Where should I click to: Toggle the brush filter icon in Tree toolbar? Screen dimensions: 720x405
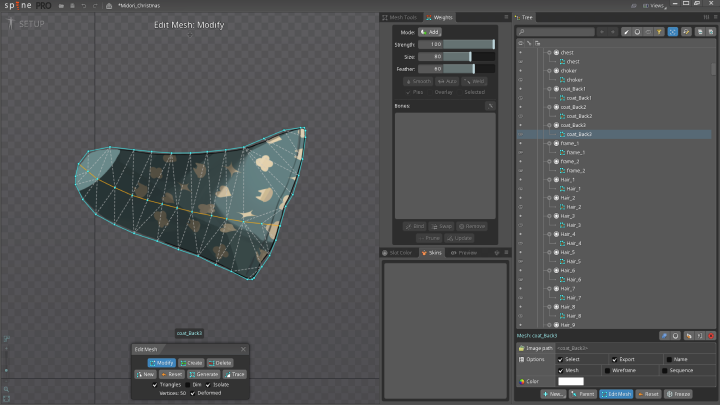pyautogui.click(x=626, y=32)
